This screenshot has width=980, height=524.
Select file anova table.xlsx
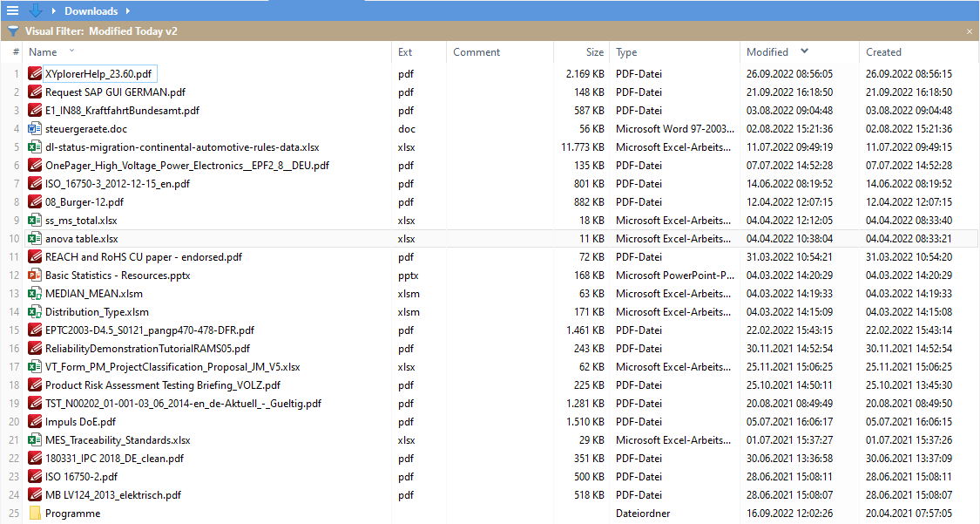(x=82, y=239)
